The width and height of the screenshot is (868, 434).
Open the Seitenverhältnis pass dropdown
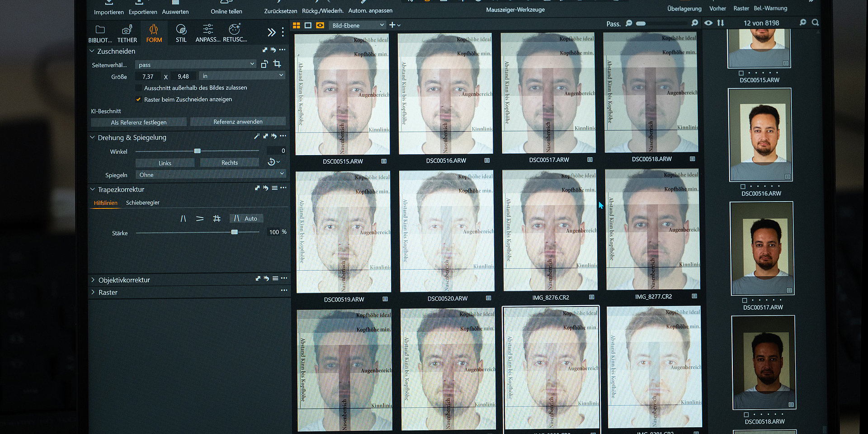click(x=196, y=65)
